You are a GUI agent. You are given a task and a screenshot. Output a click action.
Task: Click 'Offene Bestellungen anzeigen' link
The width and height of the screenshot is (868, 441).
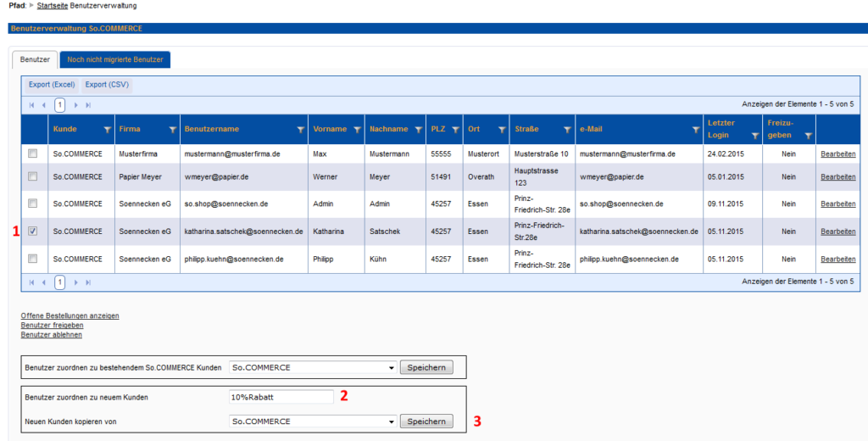pyautogui.click(x=70, y=315)
